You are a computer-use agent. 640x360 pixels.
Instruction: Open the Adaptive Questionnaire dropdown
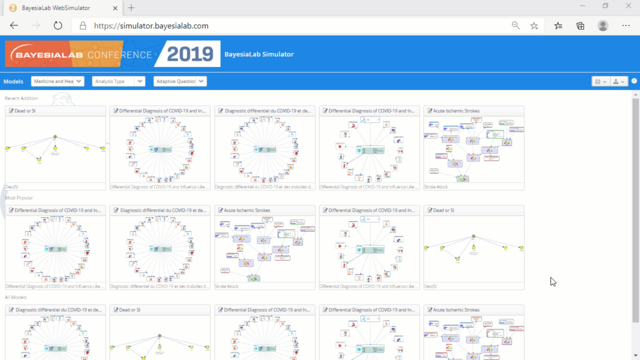pos(180,81)
